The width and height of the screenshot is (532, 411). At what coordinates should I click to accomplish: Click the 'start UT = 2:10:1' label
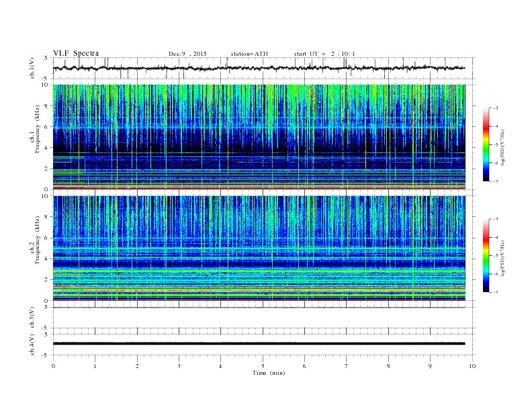pos(324,54)
